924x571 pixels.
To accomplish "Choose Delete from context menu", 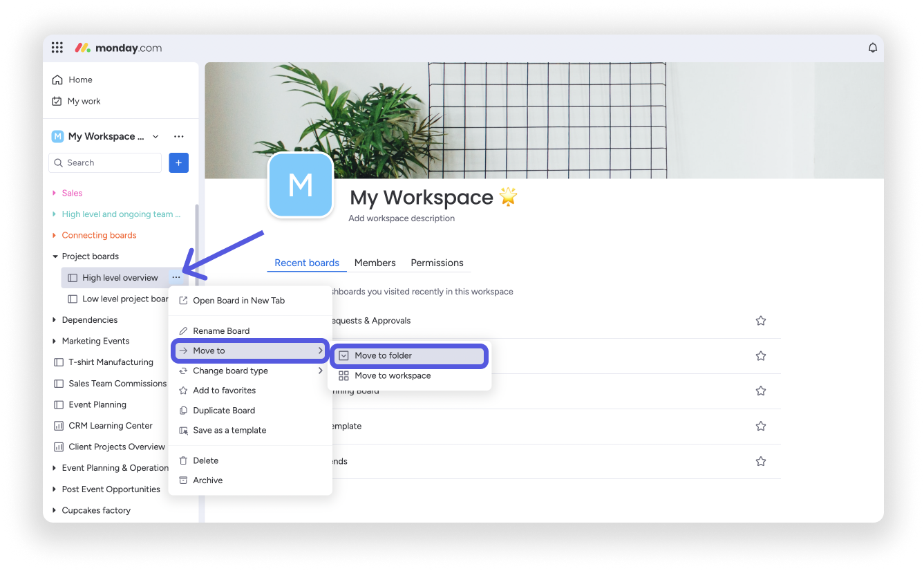I will (250, 460).
